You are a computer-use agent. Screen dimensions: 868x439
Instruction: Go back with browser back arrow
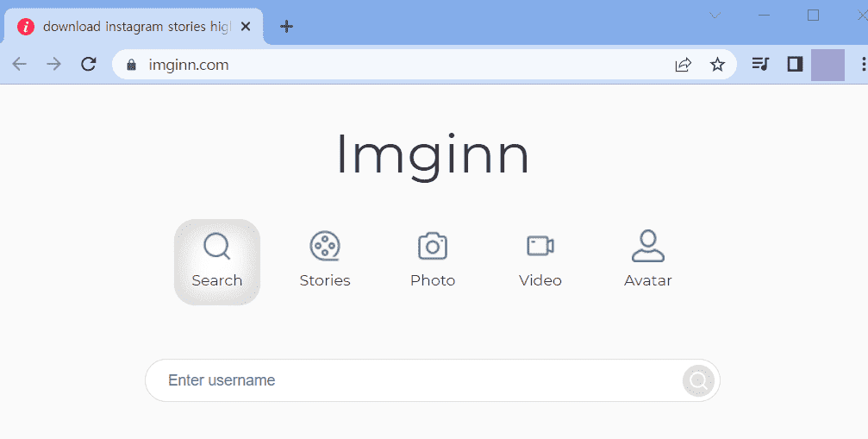click(19, 64)
